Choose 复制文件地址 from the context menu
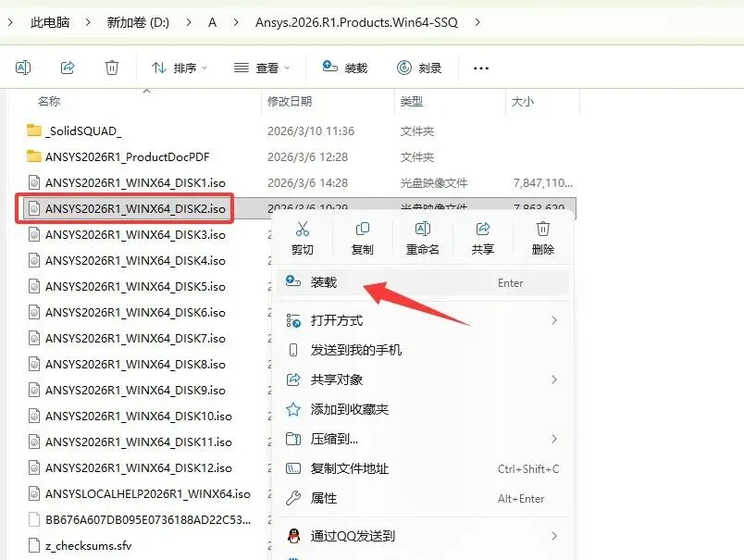The height and width of the screenshot is (560, 744). [423, 469]
